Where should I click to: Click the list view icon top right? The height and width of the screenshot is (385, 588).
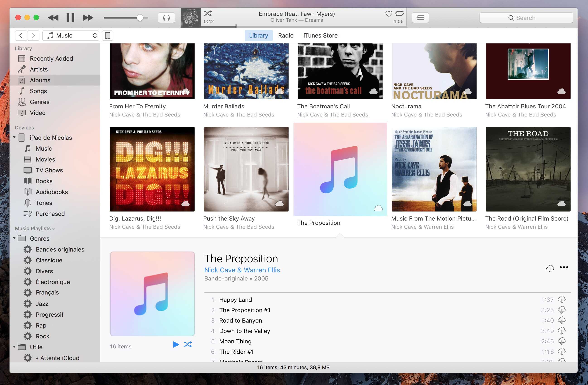click(420, 18)
